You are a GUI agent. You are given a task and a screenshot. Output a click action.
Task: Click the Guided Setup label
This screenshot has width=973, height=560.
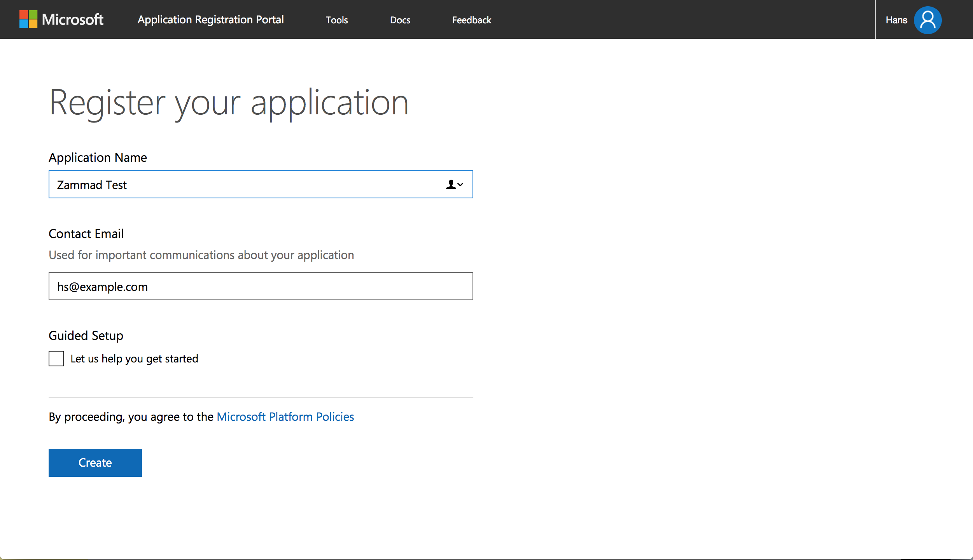[x=86, y=336]
